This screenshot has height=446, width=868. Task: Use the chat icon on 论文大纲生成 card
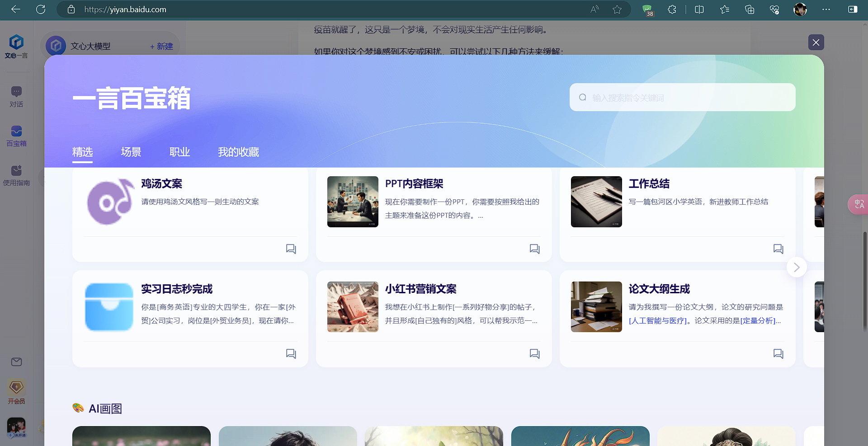778,354
